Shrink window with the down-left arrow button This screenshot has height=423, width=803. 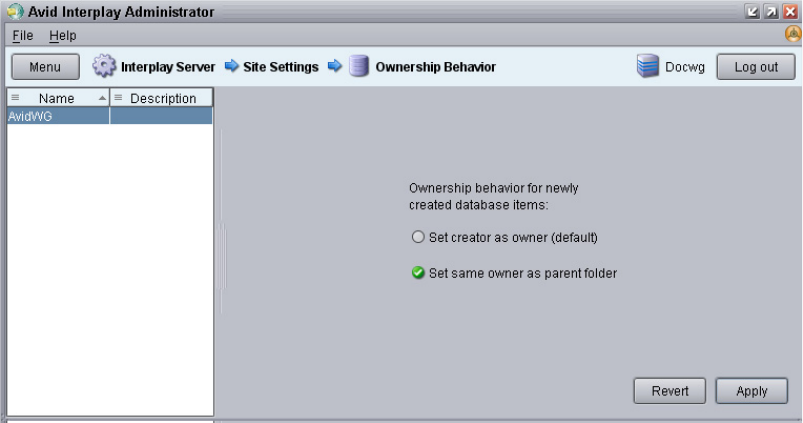pos(752,11)
